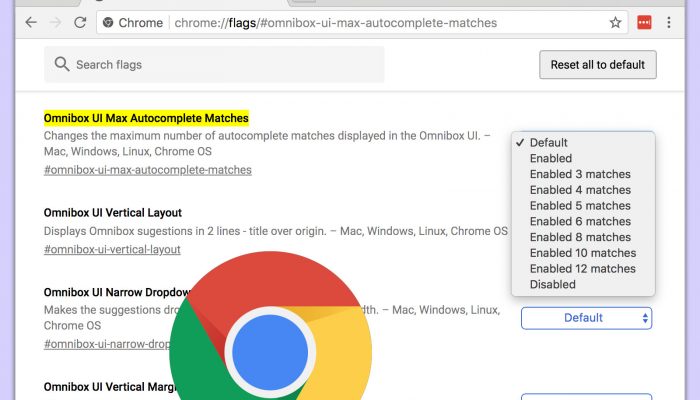
Task: Pick Enabled 10 matches option
Action: pyautogui.click(x=583, y=253)
